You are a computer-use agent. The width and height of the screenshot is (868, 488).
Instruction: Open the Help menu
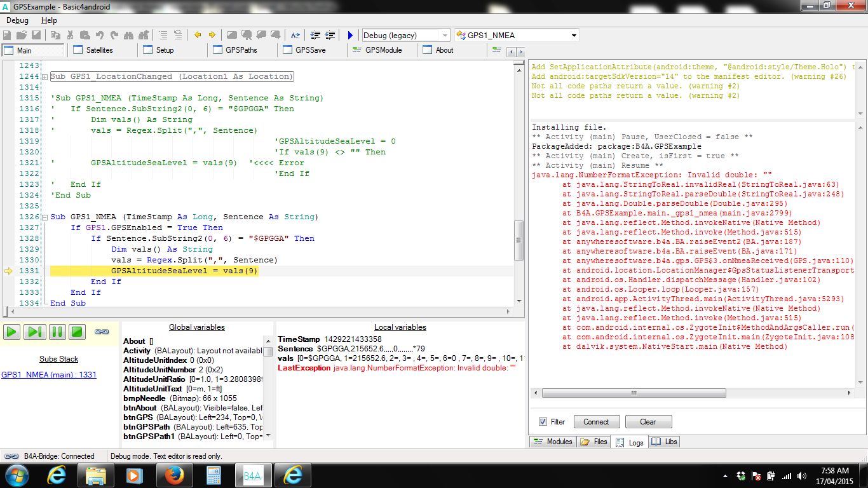pos(49,20)
